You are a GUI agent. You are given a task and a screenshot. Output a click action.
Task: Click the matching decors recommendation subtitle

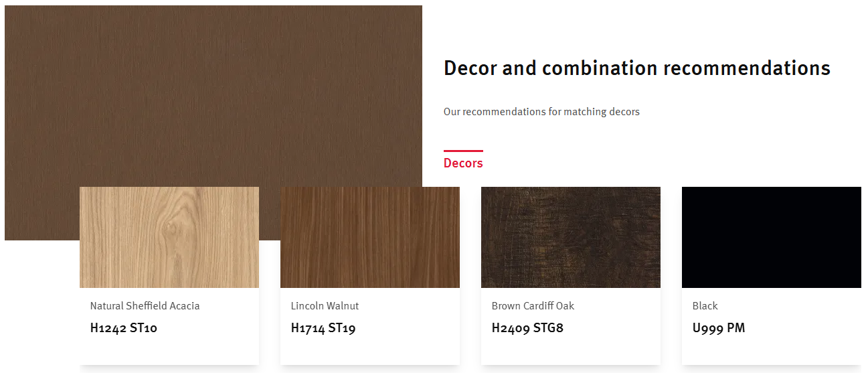[541, 112]
